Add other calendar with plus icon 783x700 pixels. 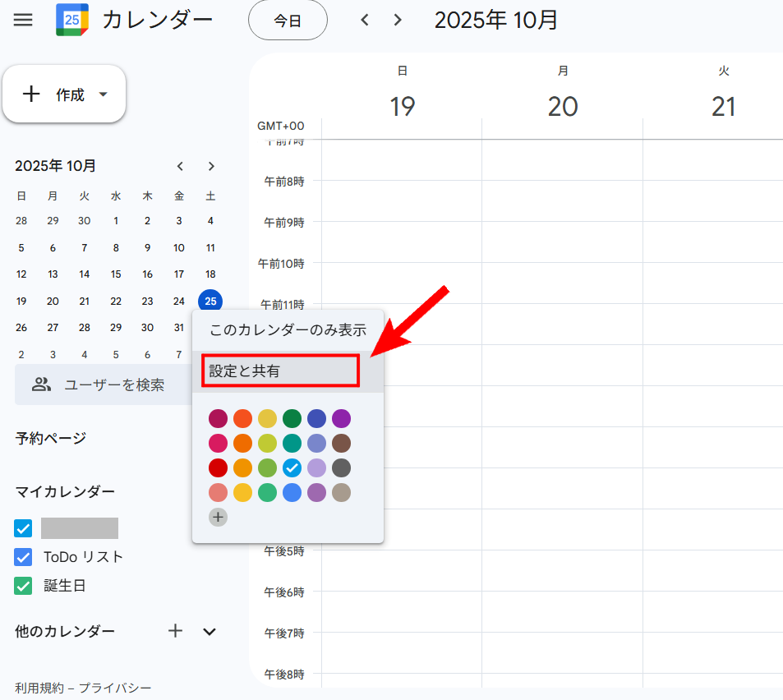tap(175, 631)
